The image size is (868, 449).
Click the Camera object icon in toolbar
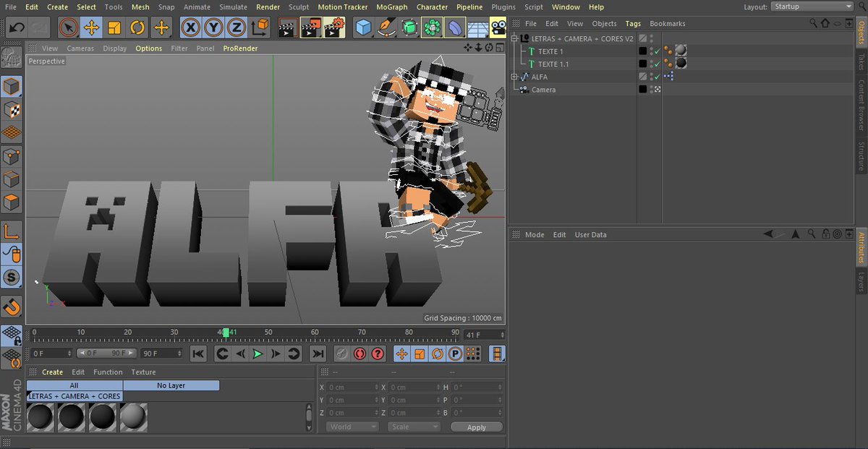(x=498, y=27)
